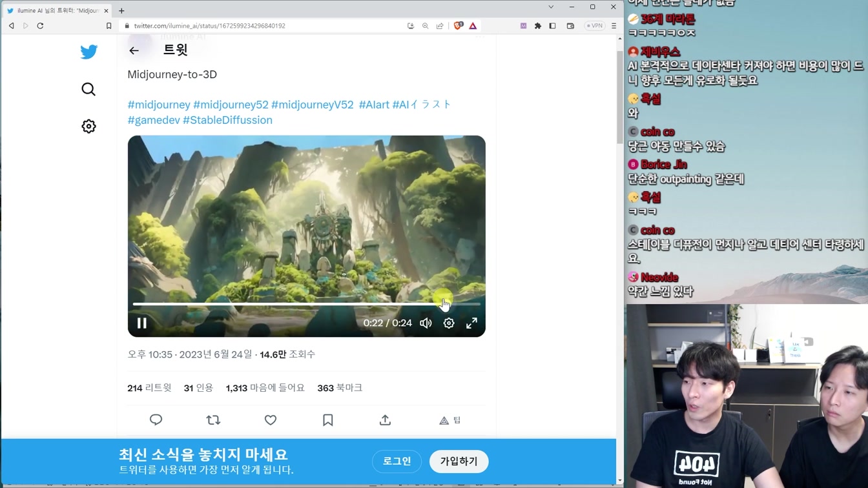
Task: Click the install app icon in address bar
Action: click(411, 26)
